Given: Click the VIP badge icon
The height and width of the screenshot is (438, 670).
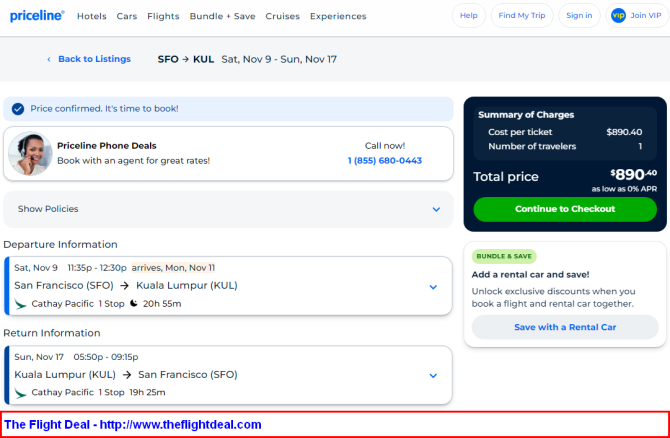Looking at the screenshot, I should tap(618, 15).
